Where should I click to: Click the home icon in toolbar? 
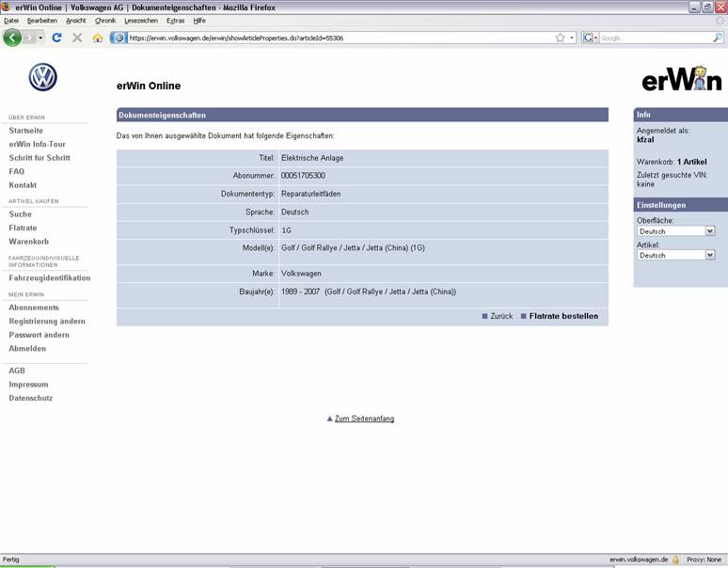pyautogui.click(x=98, y=38)
